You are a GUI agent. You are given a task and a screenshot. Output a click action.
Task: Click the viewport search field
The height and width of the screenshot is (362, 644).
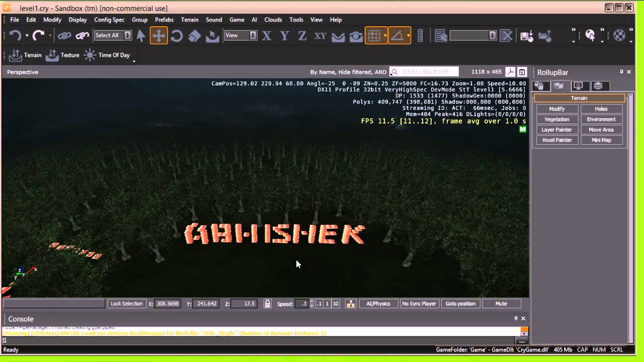424,72
